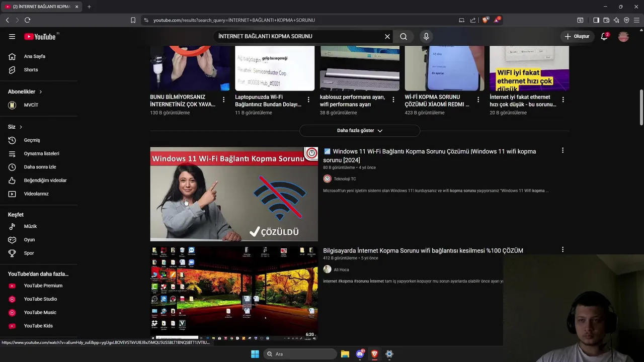Click the Windows 11 Wi-Fi ÇÖZÜLDÜ thumbnail
The width and height of the screenshot is (644, 362).
[x=234, y=194]
